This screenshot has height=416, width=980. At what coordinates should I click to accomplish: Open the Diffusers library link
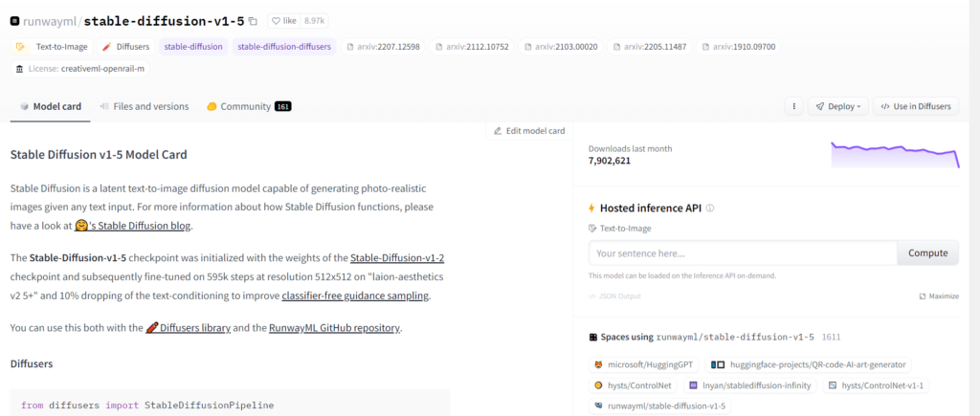point(189,327)
